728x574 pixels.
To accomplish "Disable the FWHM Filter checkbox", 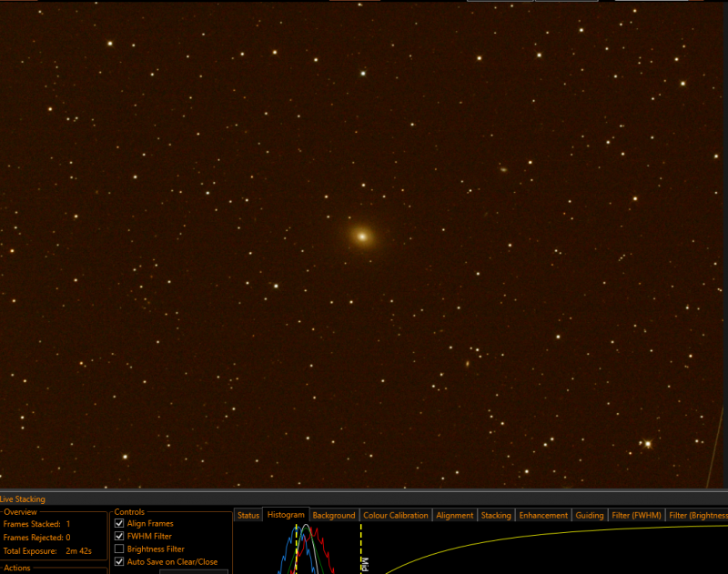I will tap(119, 536).
